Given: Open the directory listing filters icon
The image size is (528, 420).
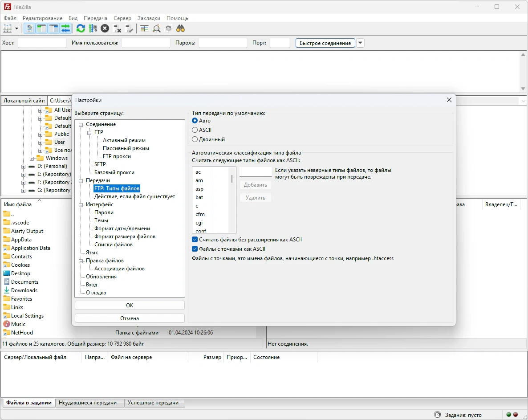Looking at the screenshot, I should (144, 29).
